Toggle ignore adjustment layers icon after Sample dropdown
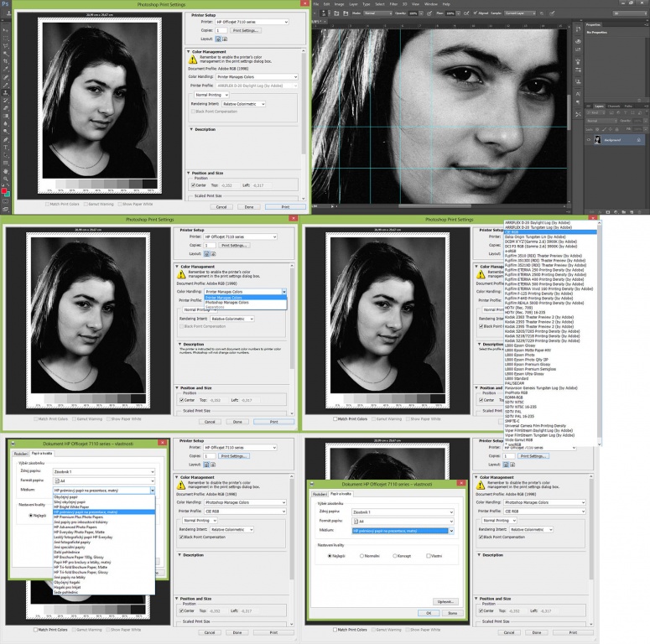 tap(542, 13)
